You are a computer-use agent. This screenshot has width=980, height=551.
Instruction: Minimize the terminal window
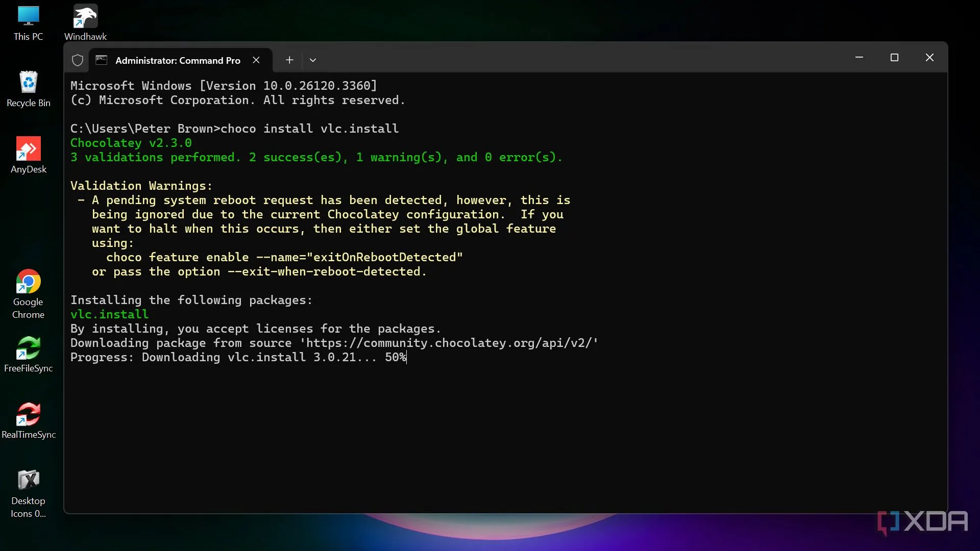859,58
